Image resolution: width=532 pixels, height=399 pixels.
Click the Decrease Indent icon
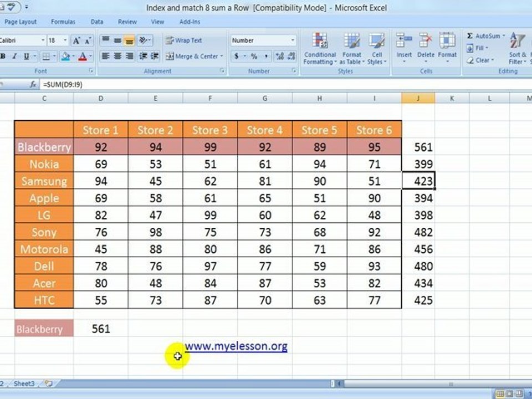coord(143,56)
